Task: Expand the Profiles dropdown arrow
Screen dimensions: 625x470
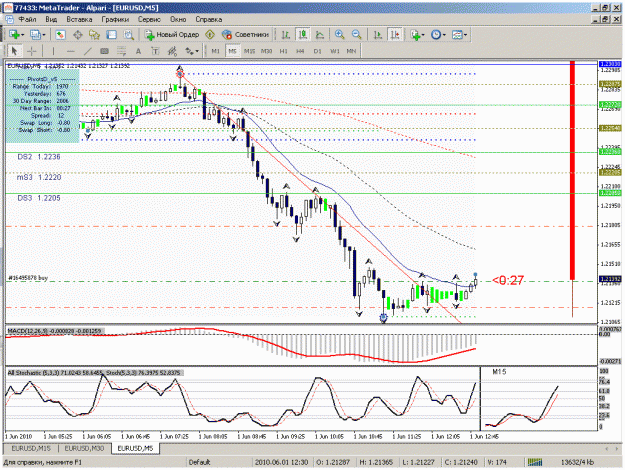Action: tap(44, 35)
